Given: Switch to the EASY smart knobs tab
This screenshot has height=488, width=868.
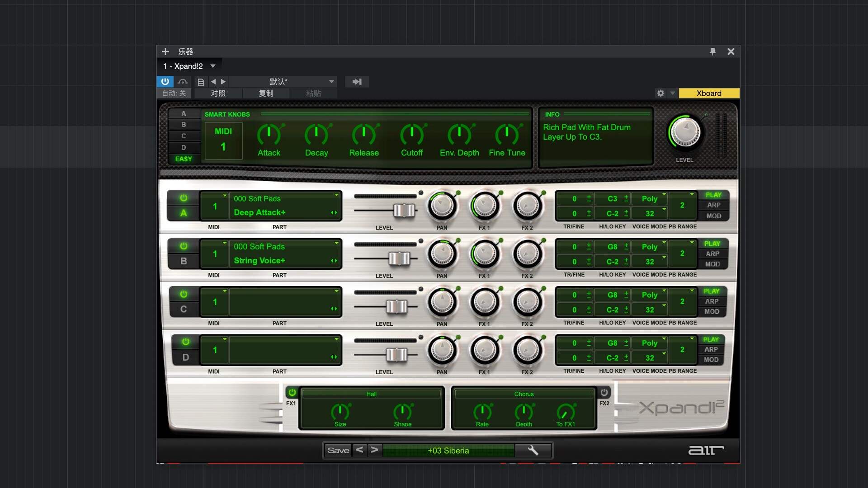Looking at the screenshot, I should [184, 159].
